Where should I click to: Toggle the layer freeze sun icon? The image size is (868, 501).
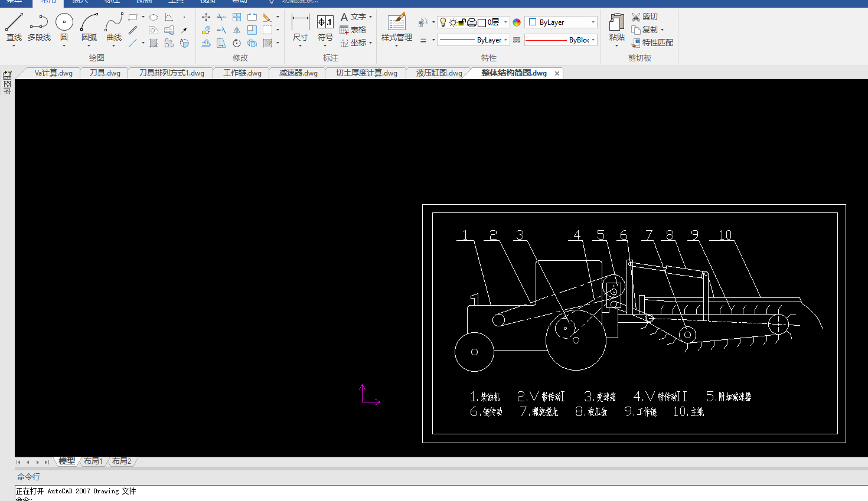tap(452, 22)
